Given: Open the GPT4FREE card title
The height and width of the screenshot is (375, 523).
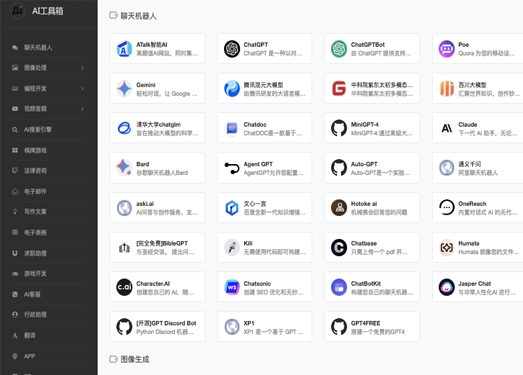Looking at the screenshot, I should pyautogui.click(x=365, y=323).
